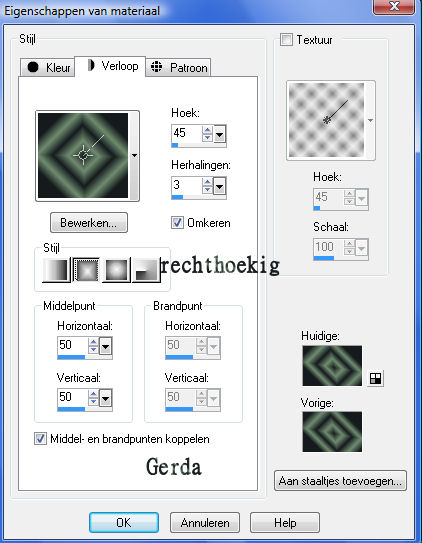Increase gradient Hoek with spinner

point(207,130)
